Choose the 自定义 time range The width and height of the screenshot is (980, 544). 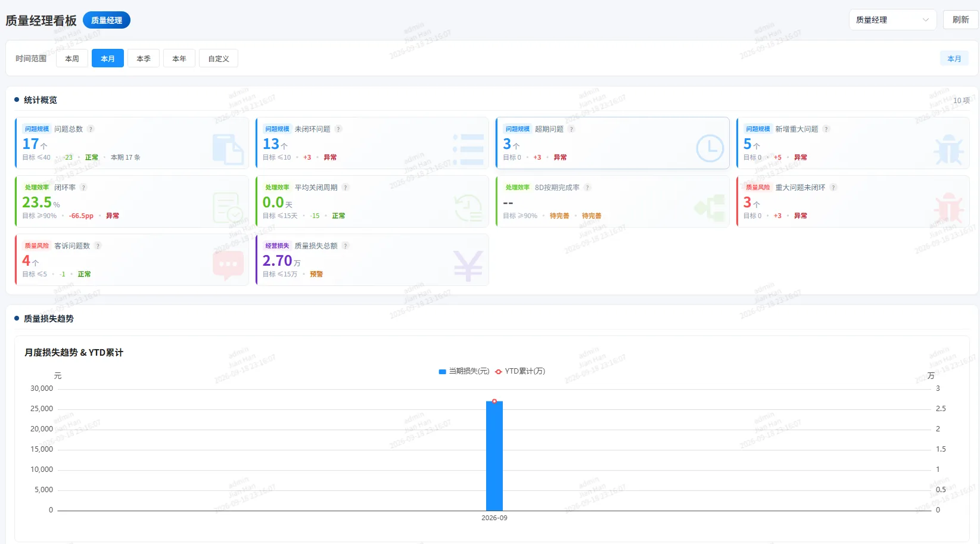click(219, 58)
